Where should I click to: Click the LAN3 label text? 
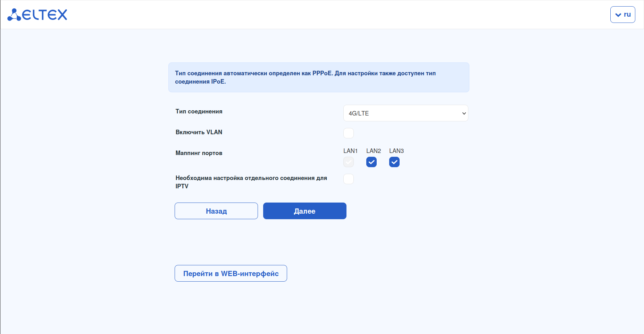pos(396,151)
